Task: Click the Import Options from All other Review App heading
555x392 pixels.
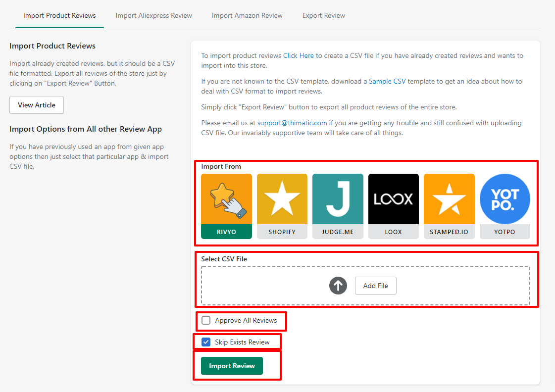Action: pos(86,129)
